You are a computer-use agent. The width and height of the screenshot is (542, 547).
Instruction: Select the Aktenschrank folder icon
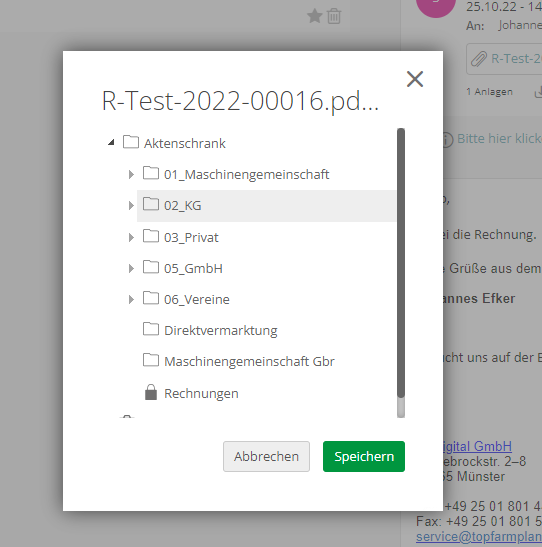click(131, 142)
